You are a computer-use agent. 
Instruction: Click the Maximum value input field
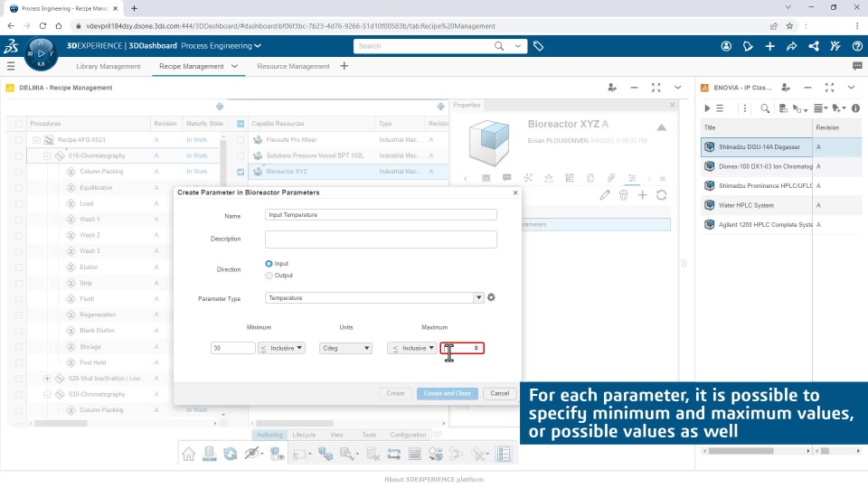pos(462,348)
